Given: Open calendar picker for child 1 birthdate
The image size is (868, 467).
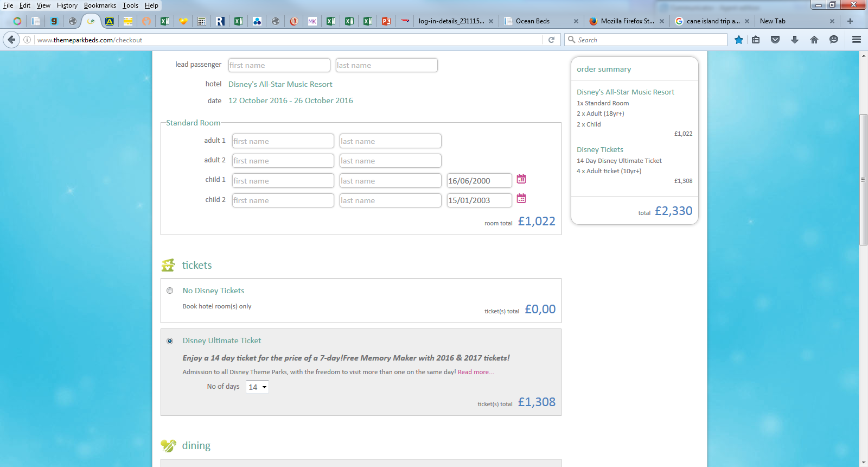Looking at the screenshot, I should [x=521, y=179].
